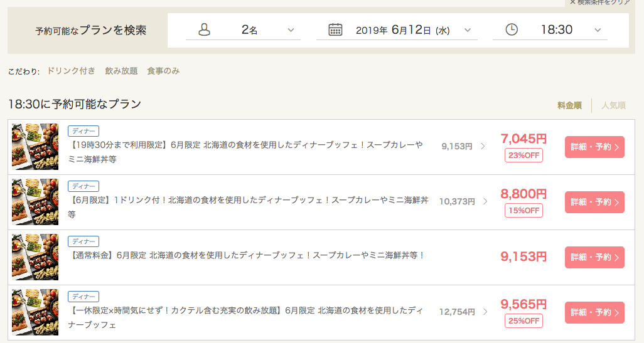Open thumbnail of 飲み放題 一休限定 plan
Screen dimensions: 644x343
(x=35, y=312)
